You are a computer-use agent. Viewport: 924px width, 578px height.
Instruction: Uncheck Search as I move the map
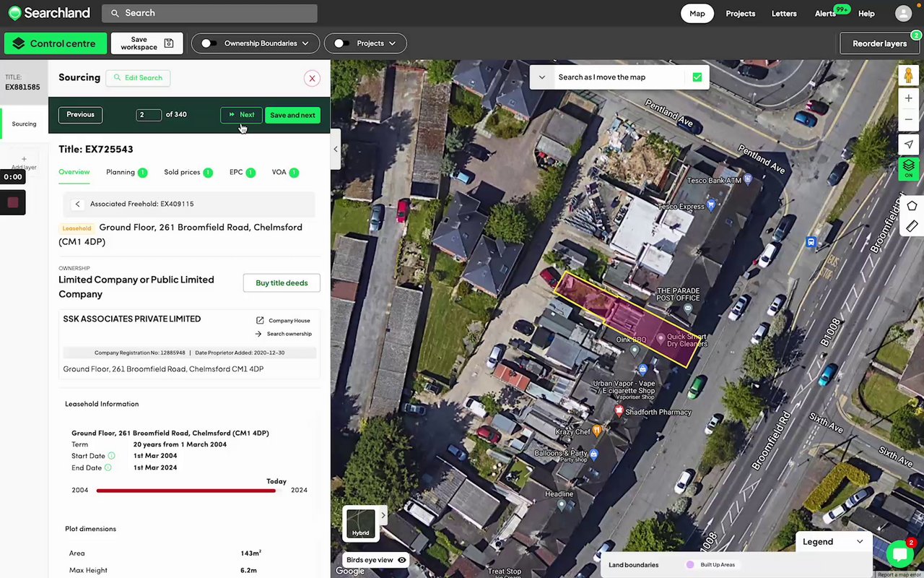click(x=697, y=77)
